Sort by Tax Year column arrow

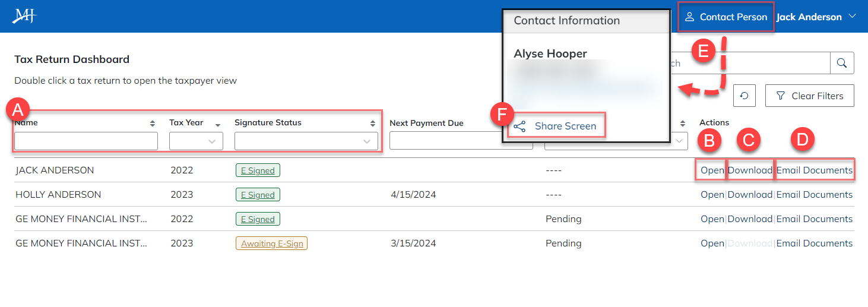pyautogui.click(x=218, y=124)
